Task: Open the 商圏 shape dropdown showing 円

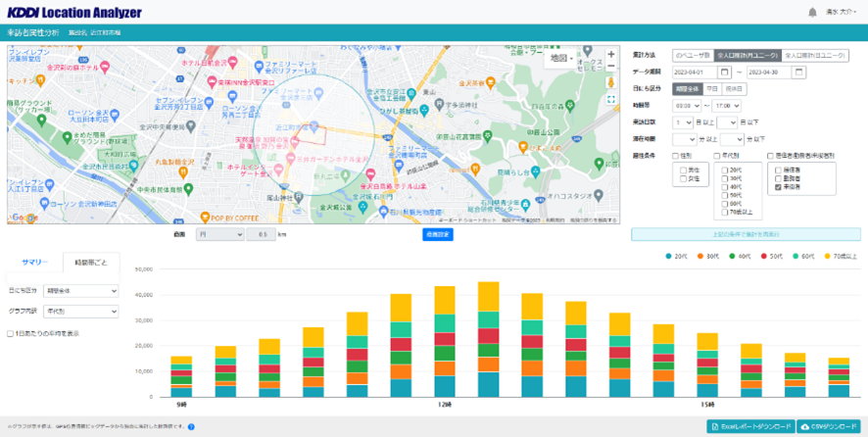Action: coord(219,234)
